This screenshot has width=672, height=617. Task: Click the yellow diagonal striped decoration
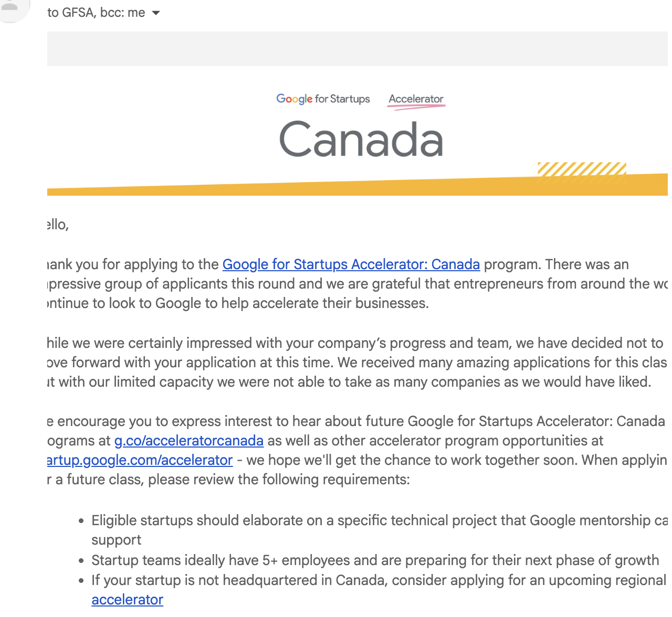pyautogui.click(x=582, y=169)
